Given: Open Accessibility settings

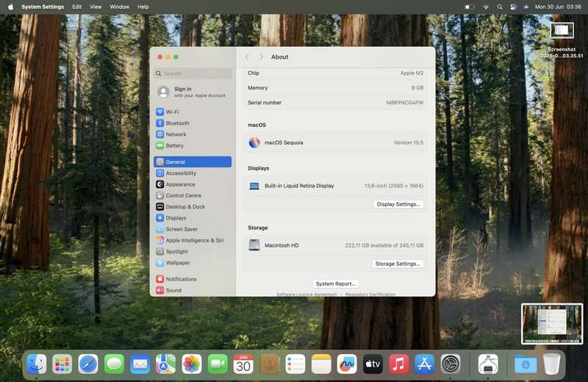Looking at the screenshot, I should 193,173.
